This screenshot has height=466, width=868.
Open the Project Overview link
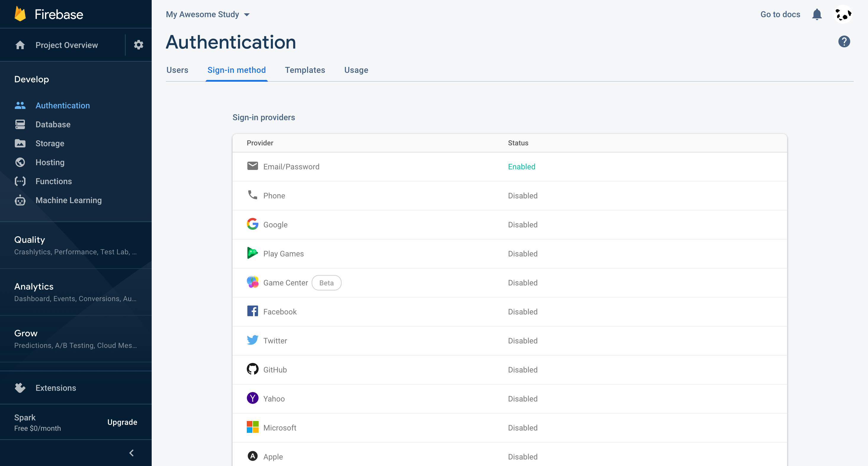click(67, 45)
